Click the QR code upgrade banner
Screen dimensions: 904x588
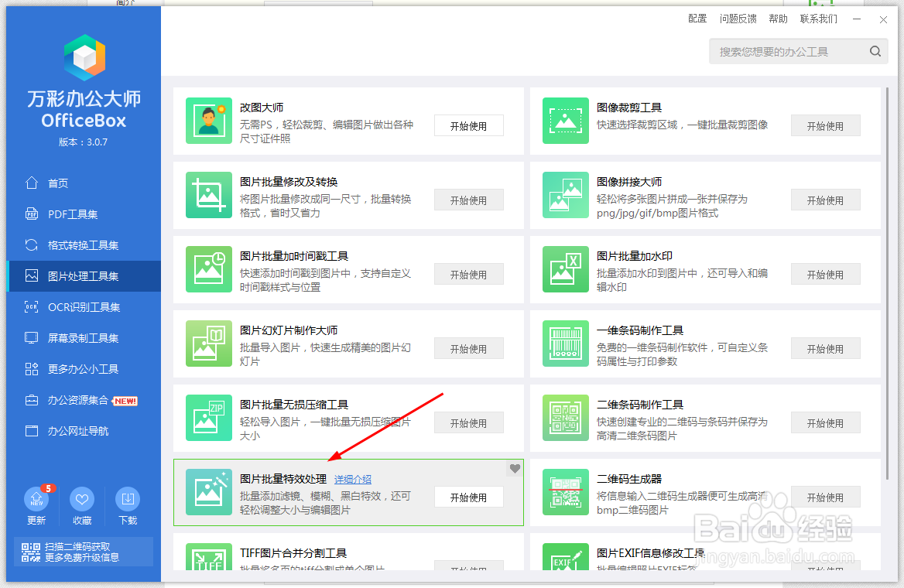tap(84, 552)
